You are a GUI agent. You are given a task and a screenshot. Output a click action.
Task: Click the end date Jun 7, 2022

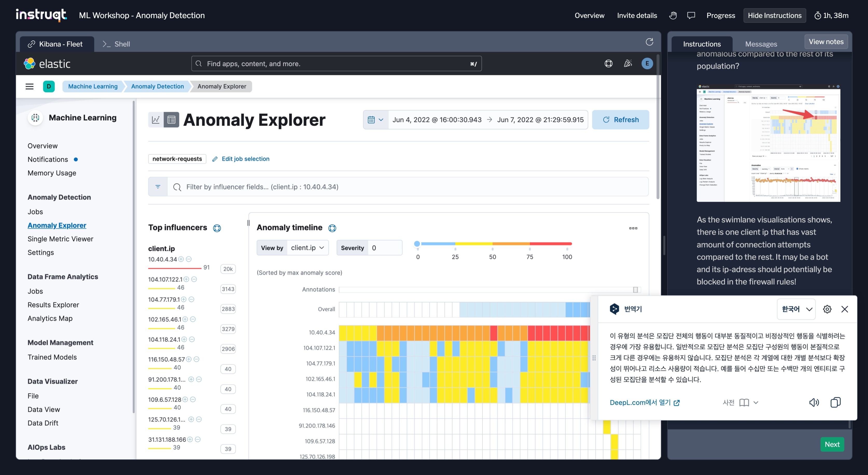[540, 120]
